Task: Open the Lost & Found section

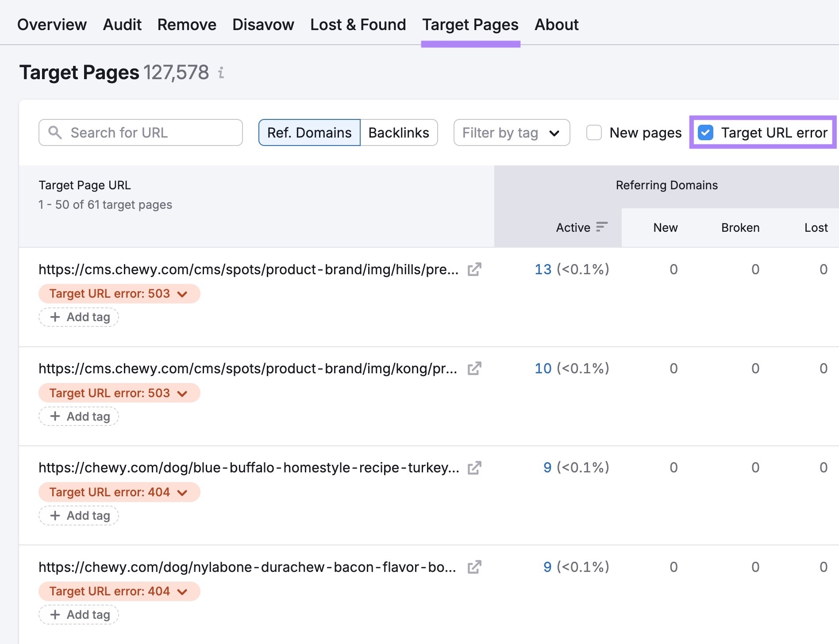Action: (x=358, y=24)
